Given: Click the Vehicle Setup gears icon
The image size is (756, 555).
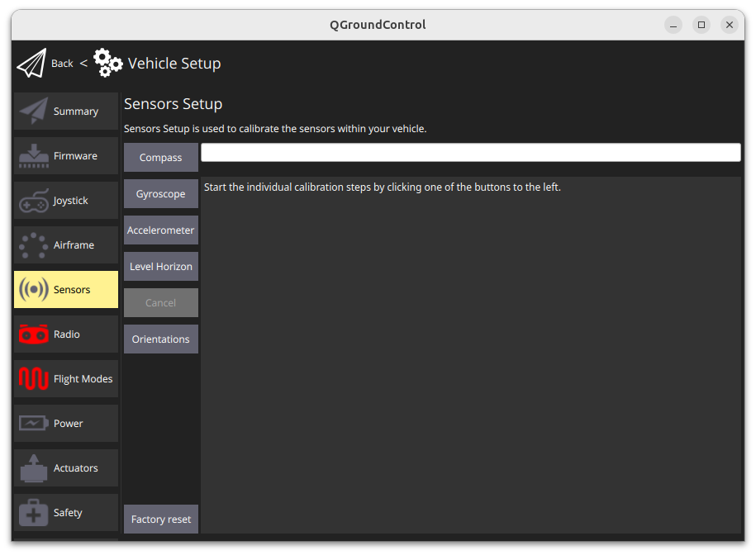Looking at the screenshot, I should click(108, 63).
